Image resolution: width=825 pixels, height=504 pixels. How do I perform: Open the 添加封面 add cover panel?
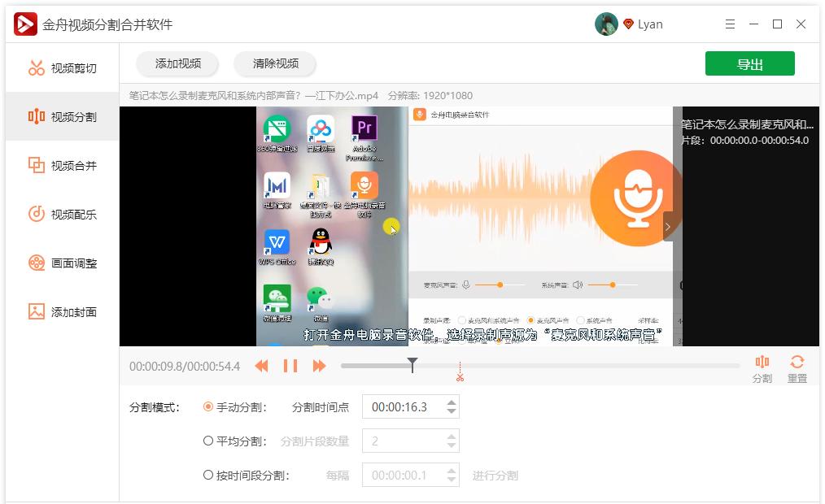(59, 311)
